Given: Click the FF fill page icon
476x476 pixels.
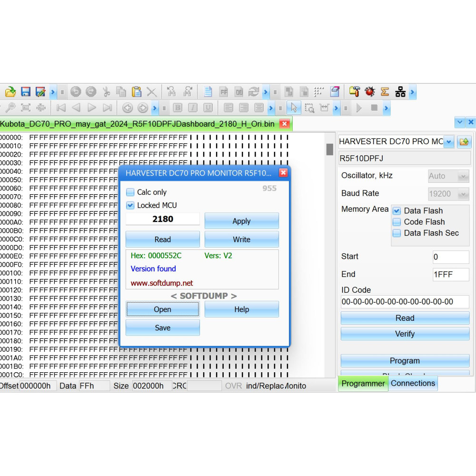Looking at the screenshot, I should (224, 92).
